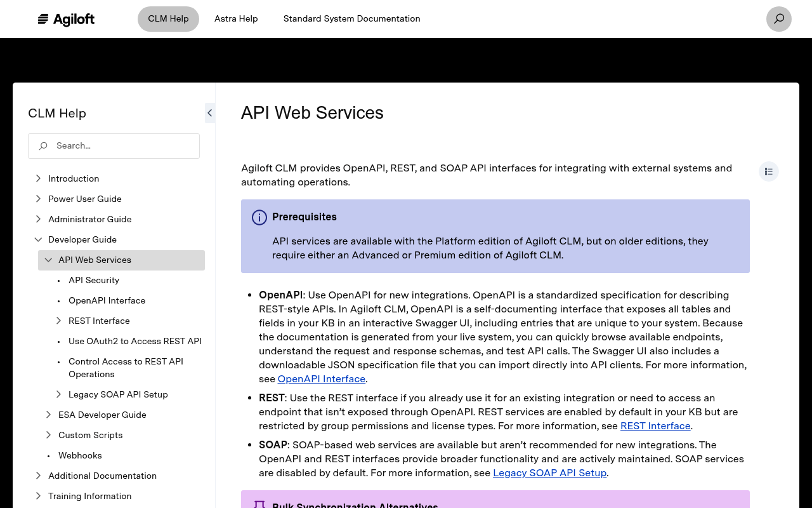Click the Prerequisites info icon
The height and width of the screenshot is (508, 812).
pyautogui.click(x=259, y=217)
